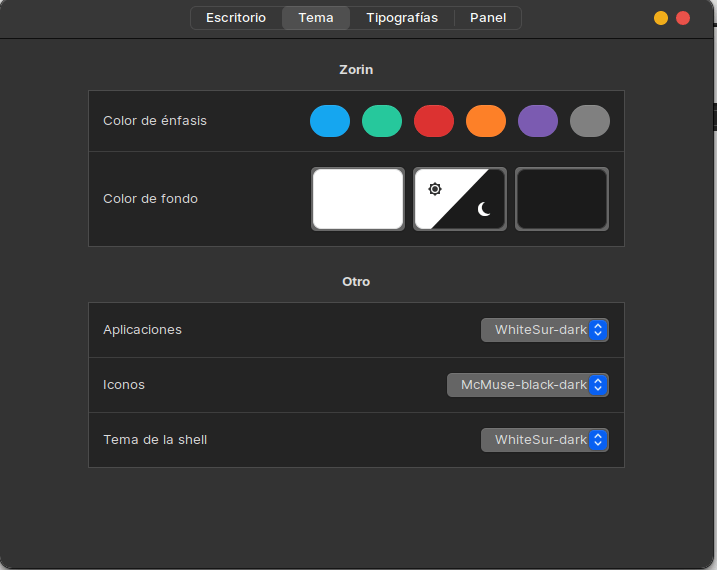Open the Tipografías tab
Screen dimensions: 717x570
(x=402, y=18)
